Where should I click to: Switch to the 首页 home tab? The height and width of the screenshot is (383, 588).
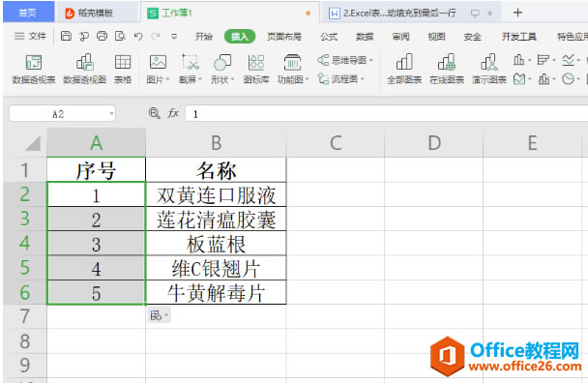(28, 12)
